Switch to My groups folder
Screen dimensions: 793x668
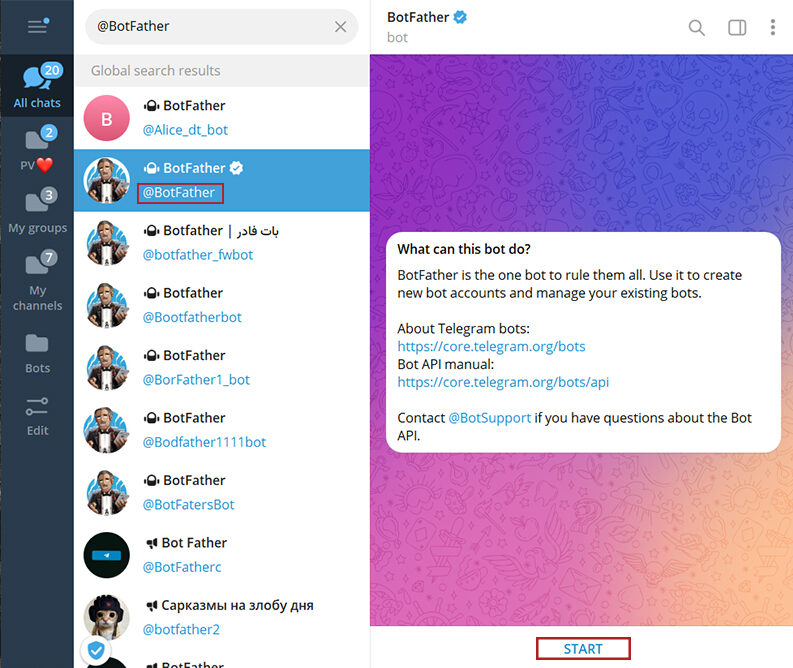point(37,211)
